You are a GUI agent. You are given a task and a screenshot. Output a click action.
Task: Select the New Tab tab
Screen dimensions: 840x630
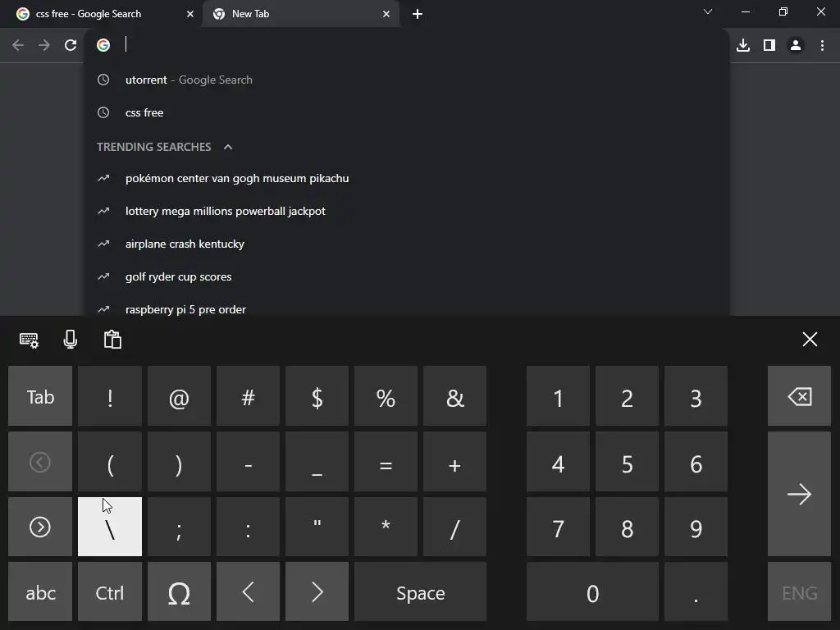point(300,14)
